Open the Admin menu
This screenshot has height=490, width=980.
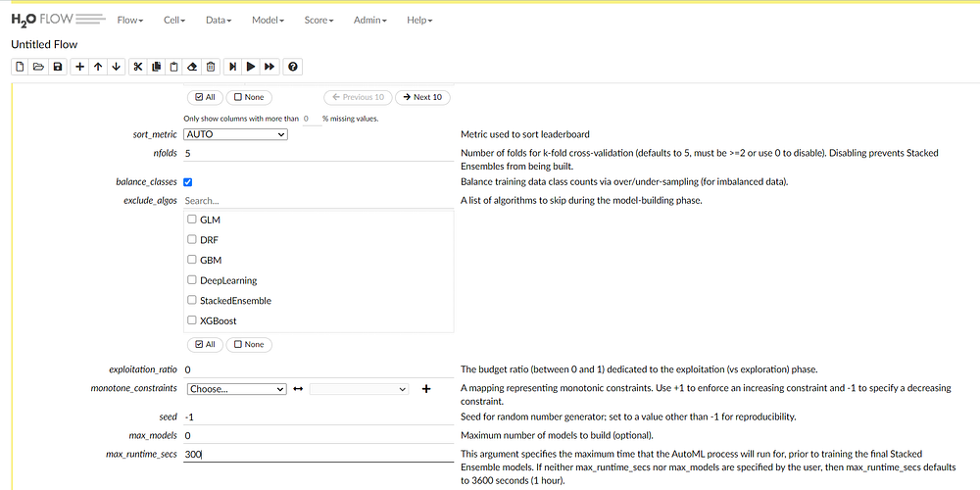click(370, 20)
